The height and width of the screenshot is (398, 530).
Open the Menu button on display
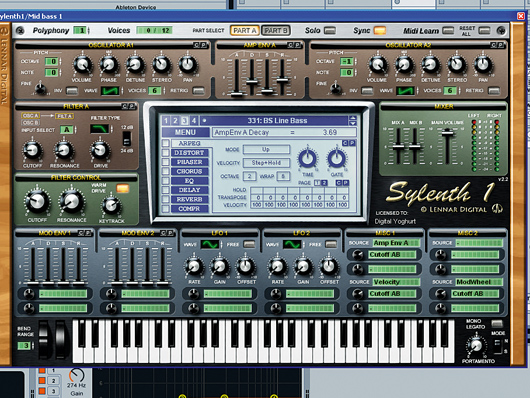(x=185, y=132)
